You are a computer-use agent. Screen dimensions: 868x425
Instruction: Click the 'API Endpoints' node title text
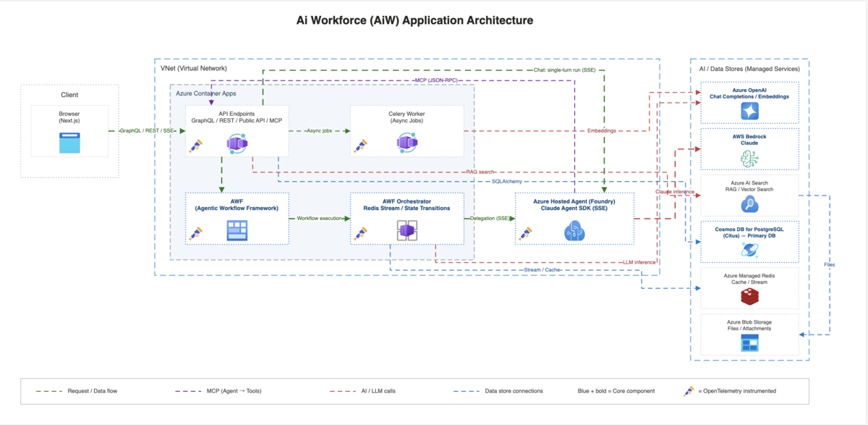click(237, 114)
